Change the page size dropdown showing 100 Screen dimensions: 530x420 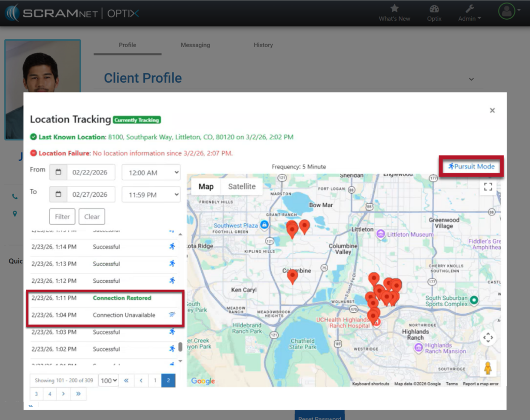pyautogui.click(x=109, y=381)
